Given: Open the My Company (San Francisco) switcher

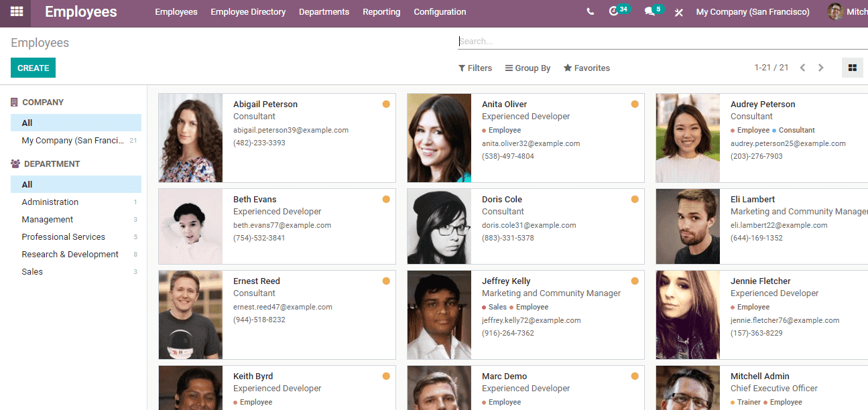Looking at the screenshot, I should pyautogui.click(x=753, y=12).
